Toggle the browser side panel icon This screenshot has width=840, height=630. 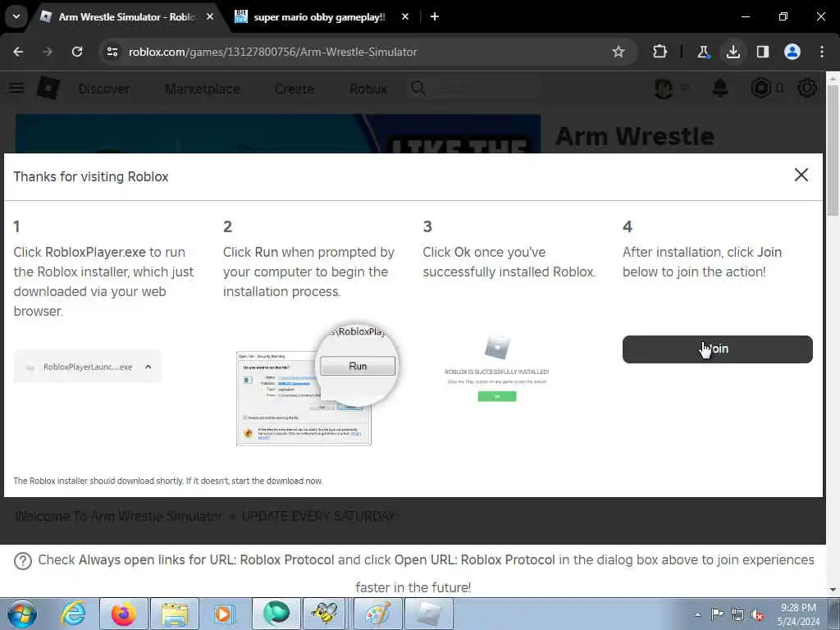tap(762, 52)
